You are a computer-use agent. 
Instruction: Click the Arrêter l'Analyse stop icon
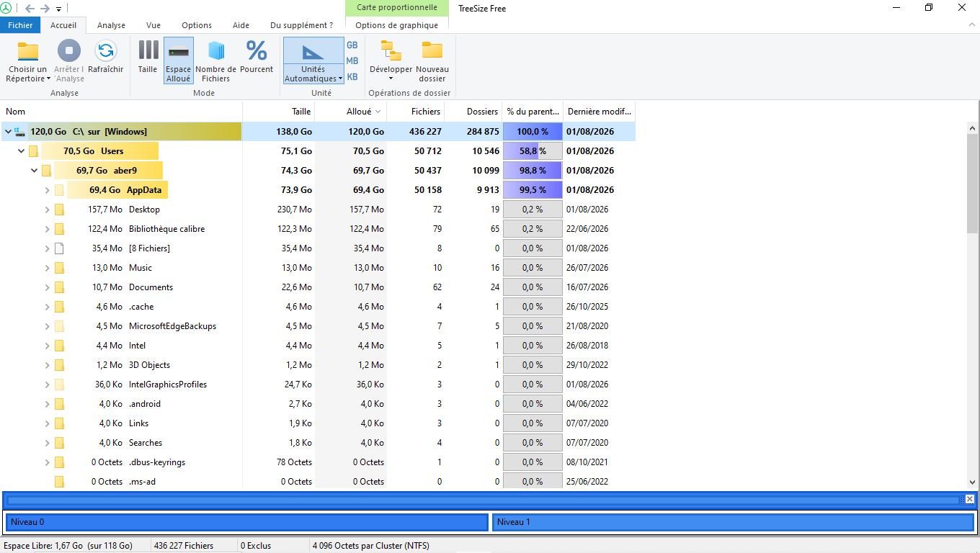[69, 51]
